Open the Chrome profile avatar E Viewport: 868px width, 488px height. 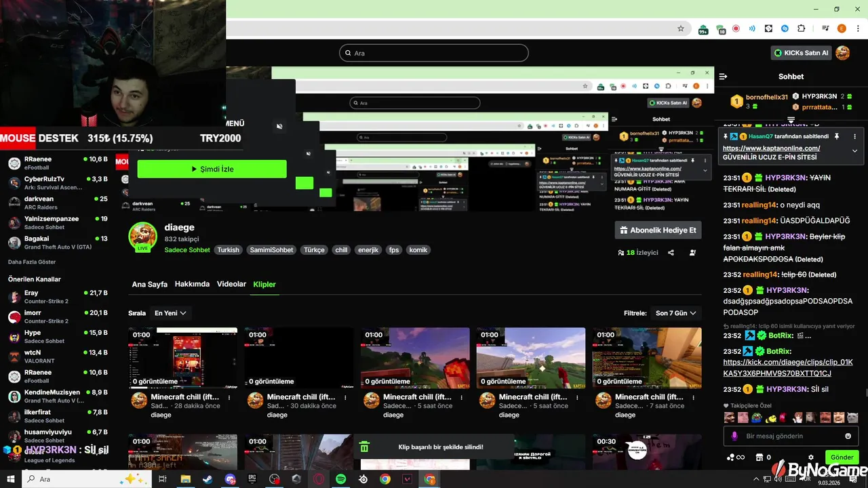[842, 28]
